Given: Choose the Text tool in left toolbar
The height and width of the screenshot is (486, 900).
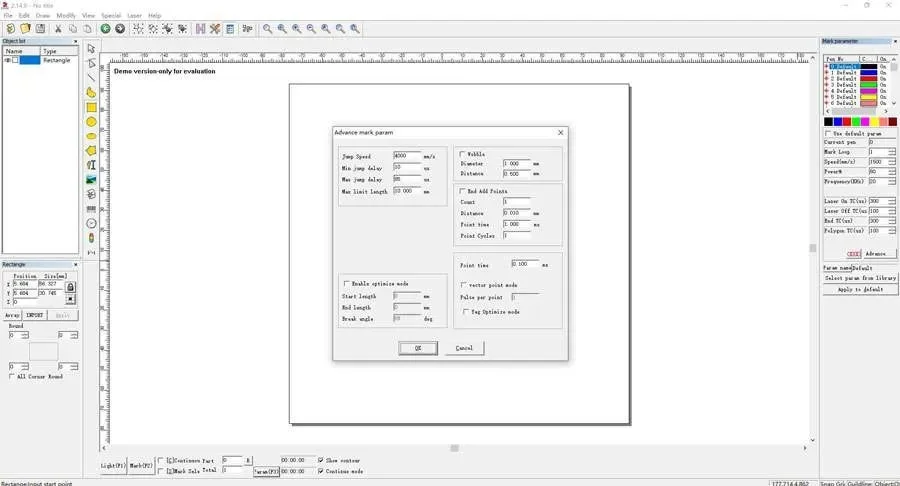Looking at the screenshot, I should tap(91, 165).
